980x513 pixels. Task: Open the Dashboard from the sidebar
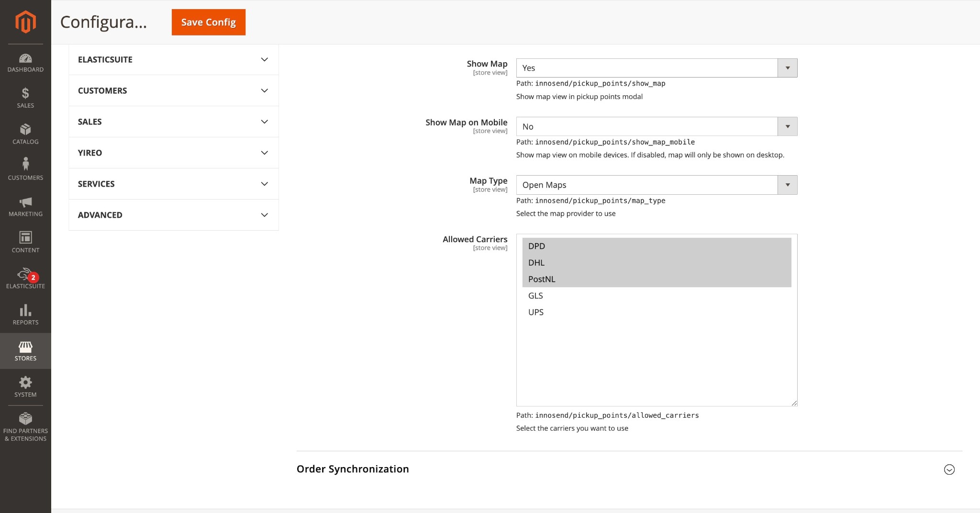[x=25, y=62]
